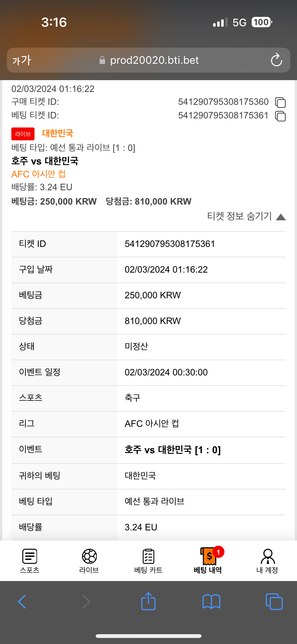
Task: Open Safari bookmarks book icon
Action: [x=211, y=602]
